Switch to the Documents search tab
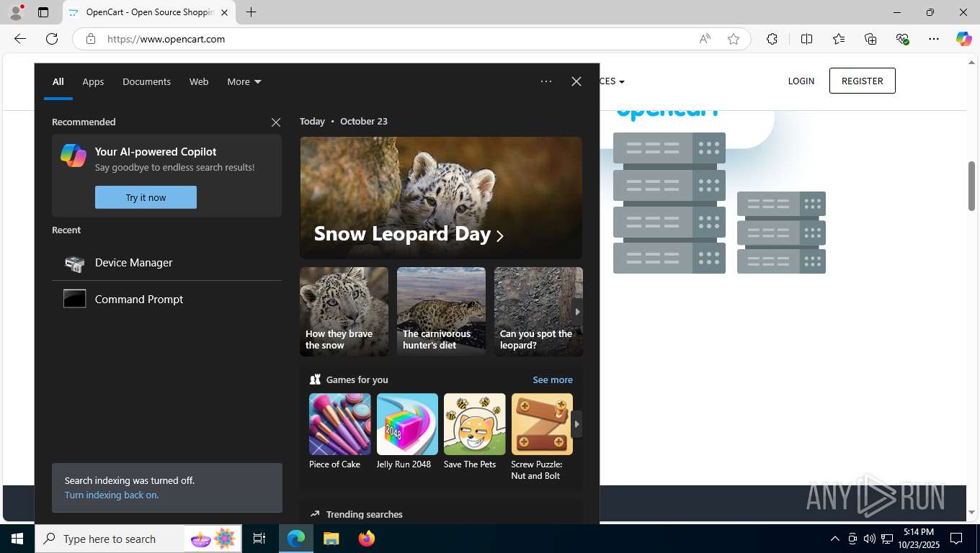 (x=146, y=81)
